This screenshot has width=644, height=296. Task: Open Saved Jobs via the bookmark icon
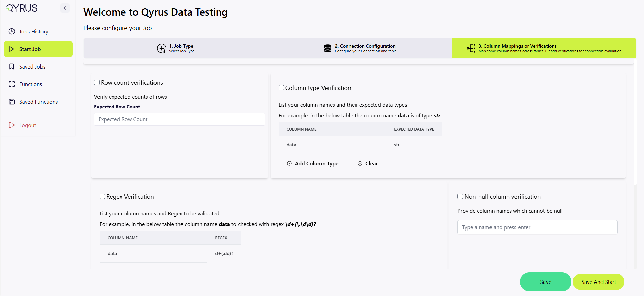point(12,66)
